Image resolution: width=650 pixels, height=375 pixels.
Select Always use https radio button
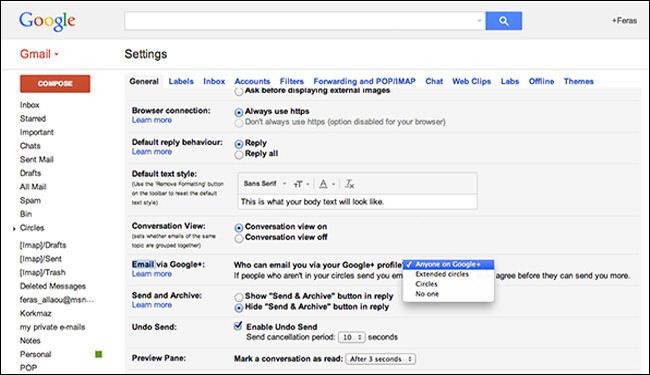pyautogui.click(x=239, y=112)
